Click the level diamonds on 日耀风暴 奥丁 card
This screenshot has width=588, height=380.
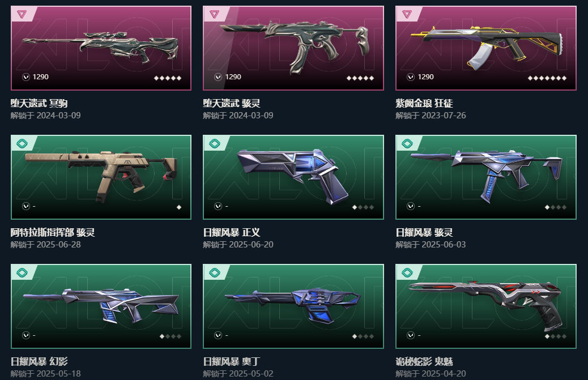click(x=363, y=336)
